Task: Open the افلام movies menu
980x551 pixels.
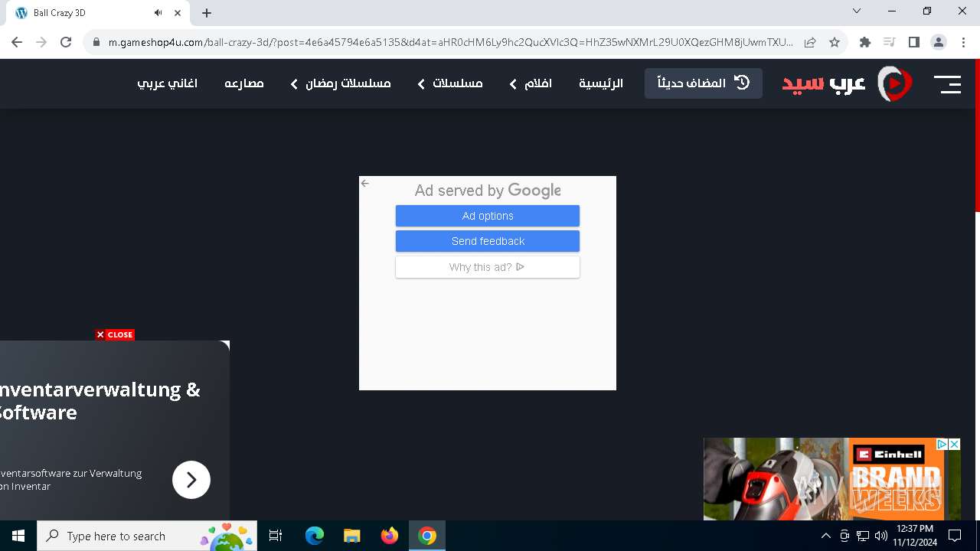Action: (x=538, y=83)
